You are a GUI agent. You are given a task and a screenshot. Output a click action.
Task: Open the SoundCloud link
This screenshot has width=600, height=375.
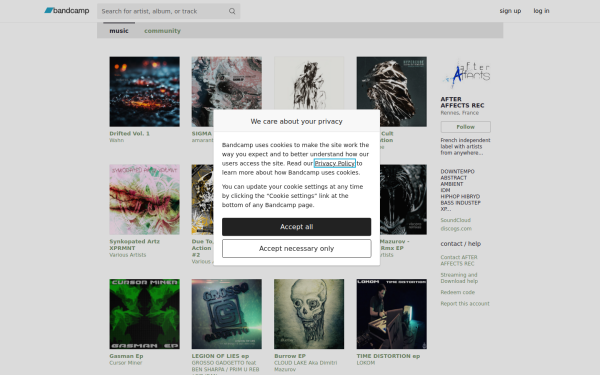[x=455, y=220]
